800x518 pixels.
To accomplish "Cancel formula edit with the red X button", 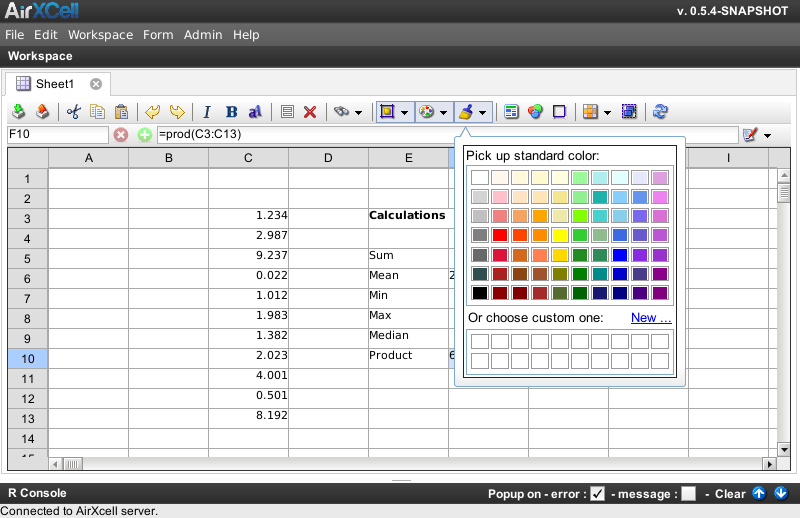I will point(121,135).
